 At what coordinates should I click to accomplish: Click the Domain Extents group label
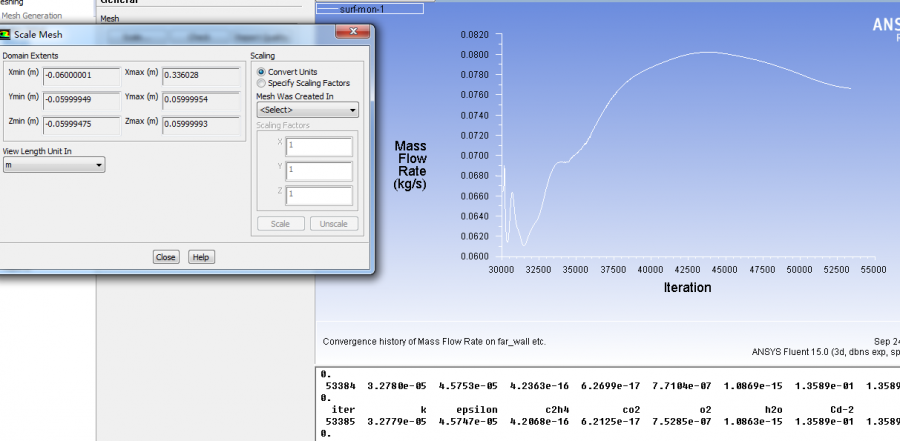pyautogui.click(x=30, y=56)
